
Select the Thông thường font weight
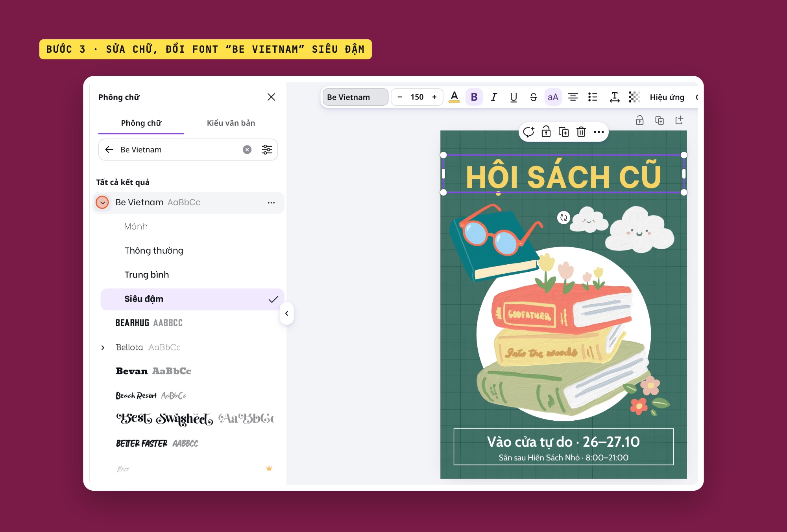pyautogui.click(x=192, y=251)
